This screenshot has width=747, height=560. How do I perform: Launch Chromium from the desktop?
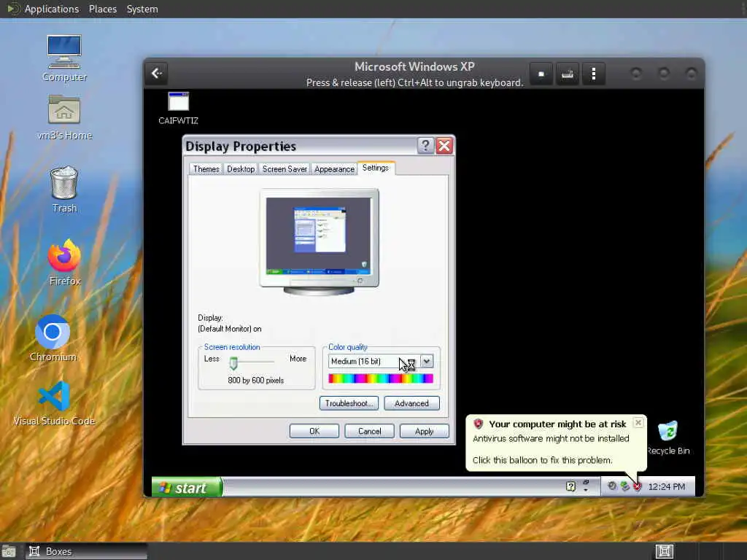coord(53,338)
